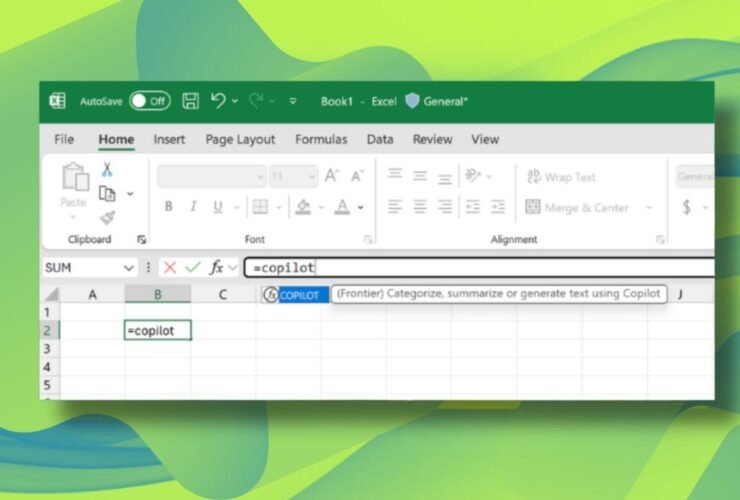The image size is (740, 500).
Task: Select the Home ribbon tab
Action: point(116,140)
